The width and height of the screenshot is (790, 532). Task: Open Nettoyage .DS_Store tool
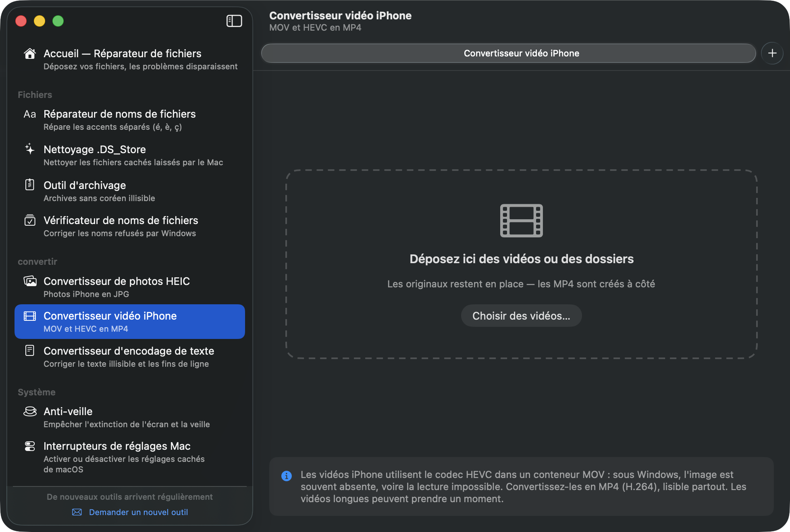pyautogui.click(x=130, y=156)
